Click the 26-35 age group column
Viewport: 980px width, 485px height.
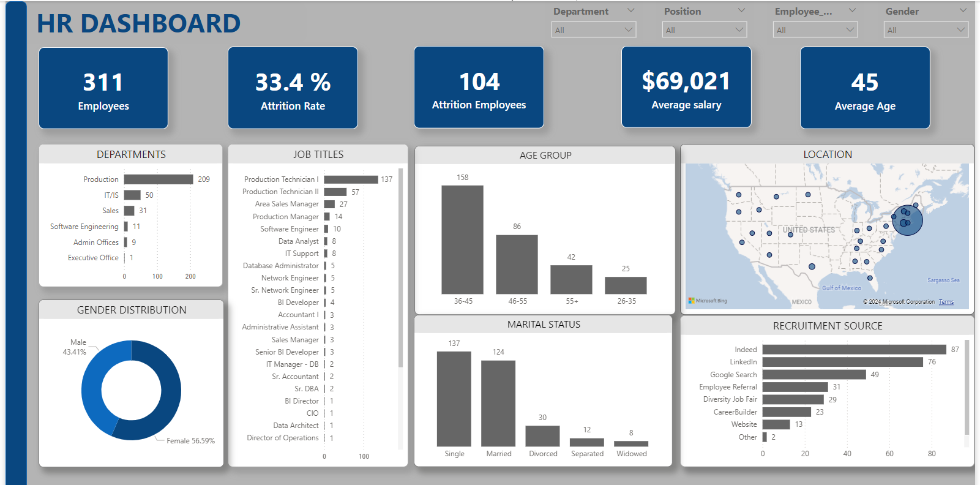click(626, 285)
